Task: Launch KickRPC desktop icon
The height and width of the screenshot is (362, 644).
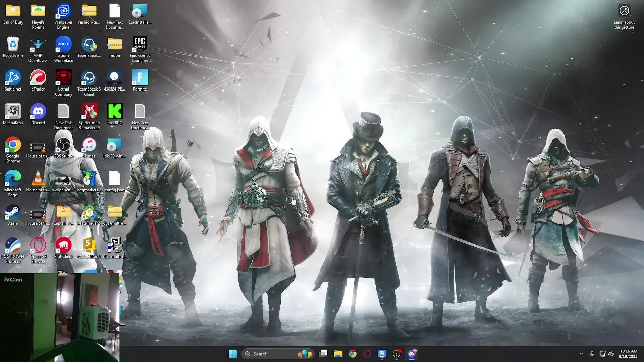Action: [115, 115]
